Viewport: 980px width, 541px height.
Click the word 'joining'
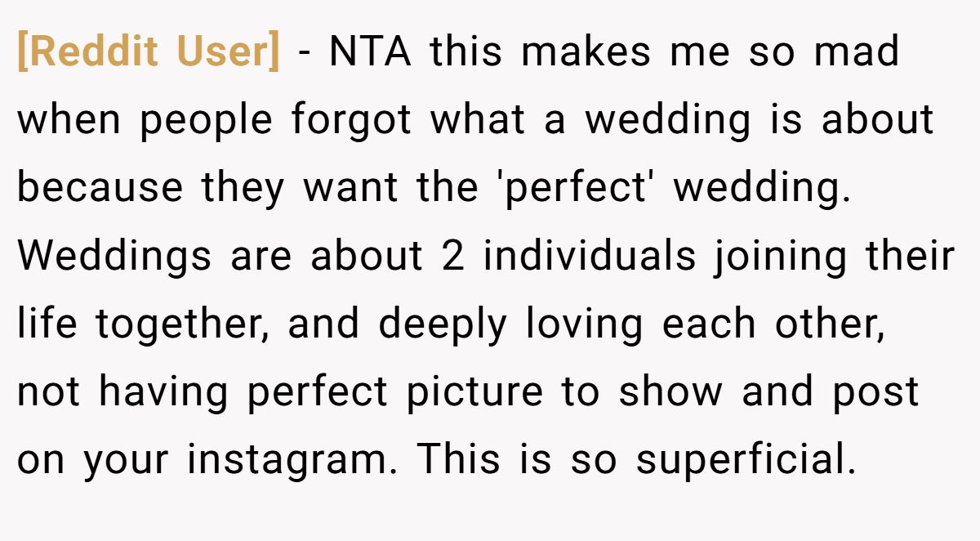click(x=781, y=256)
